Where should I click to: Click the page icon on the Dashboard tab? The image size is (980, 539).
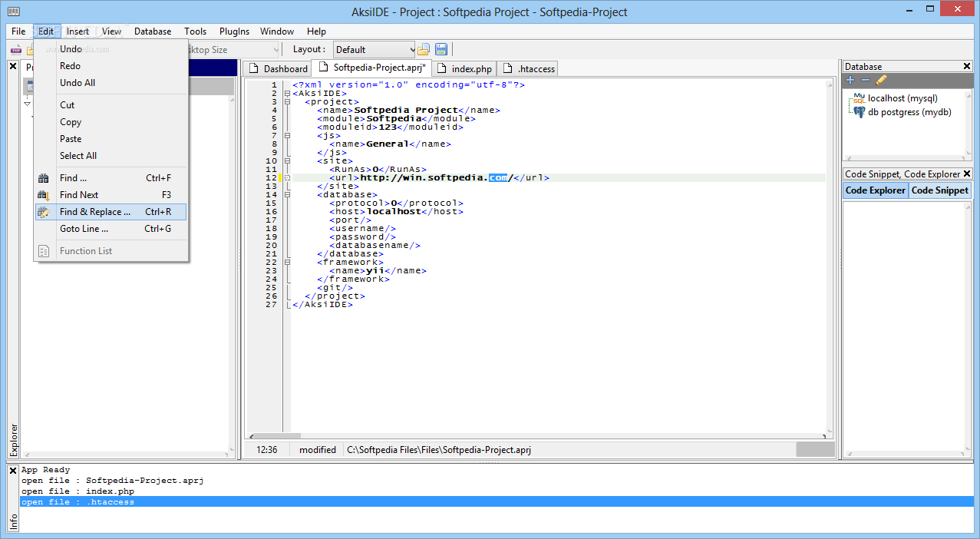pos(255,69)
